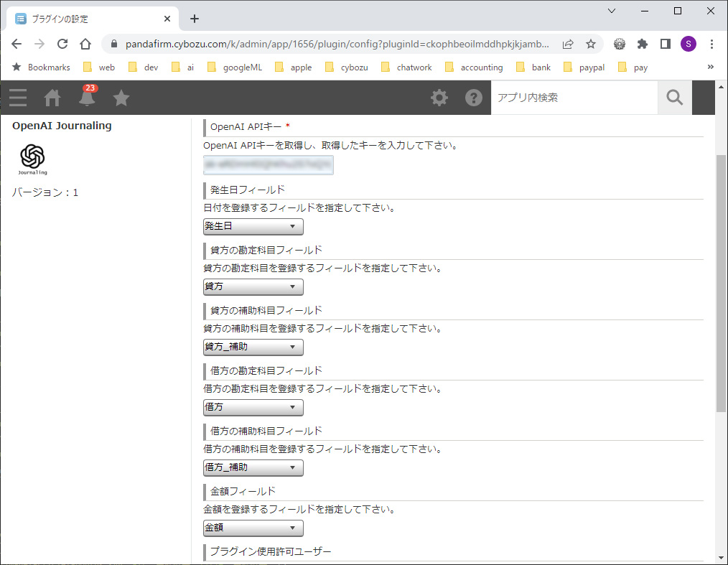Open the pay bookmarks folder

coord(633,67)
